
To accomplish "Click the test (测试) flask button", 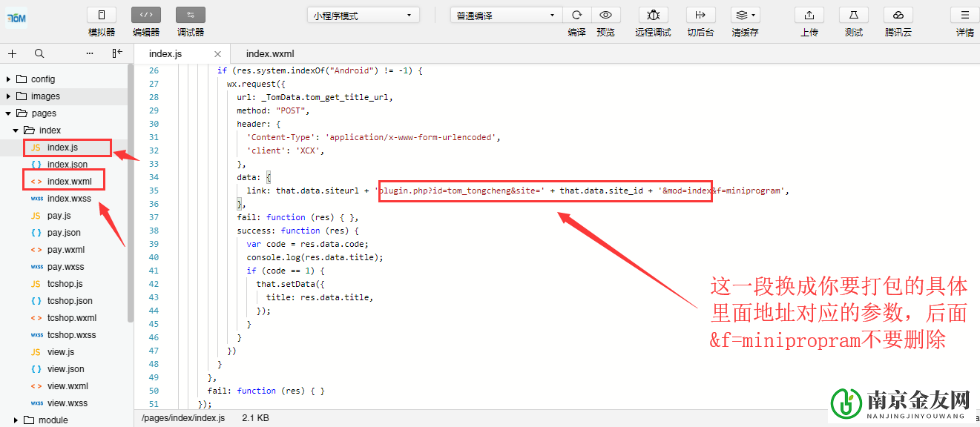I will point(854,16).
